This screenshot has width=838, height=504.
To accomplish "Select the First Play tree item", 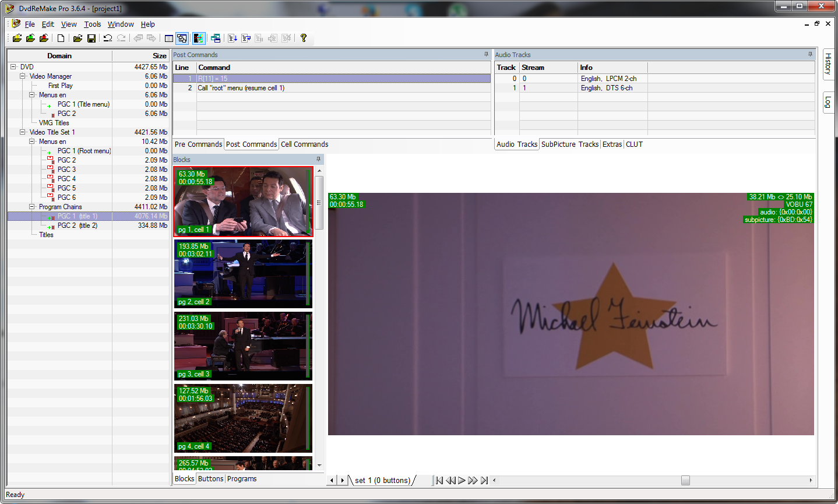I will click(61, 86).
